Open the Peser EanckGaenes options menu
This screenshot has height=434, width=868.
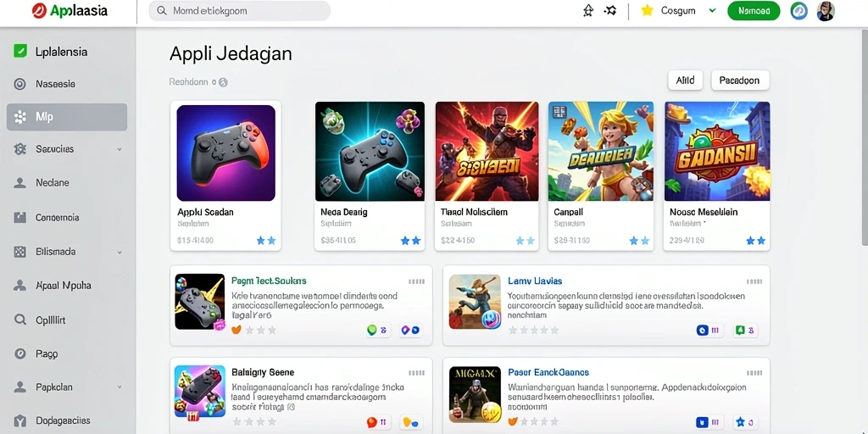pyautogui.click(x=754, y=373)
